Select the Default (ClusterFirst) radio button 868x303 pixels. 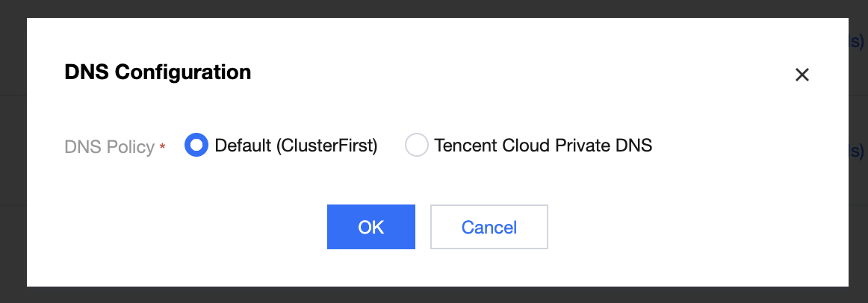click(x=196, y=146)
